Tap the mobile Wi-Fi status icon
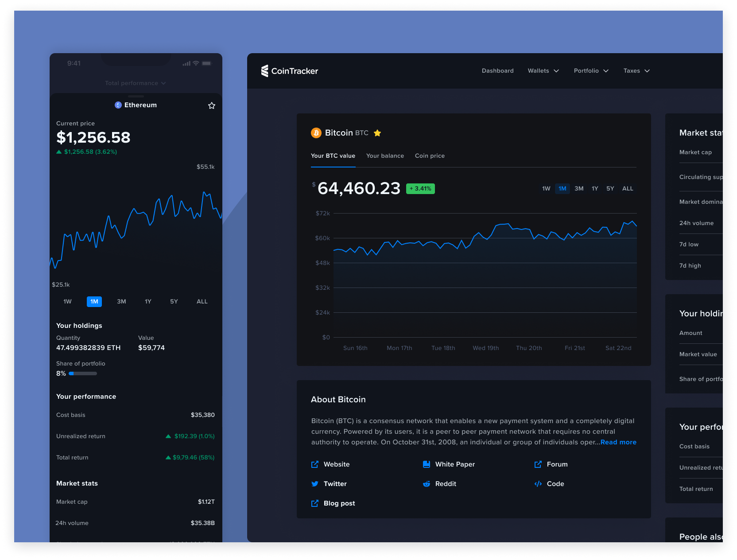 pos(196,63)
